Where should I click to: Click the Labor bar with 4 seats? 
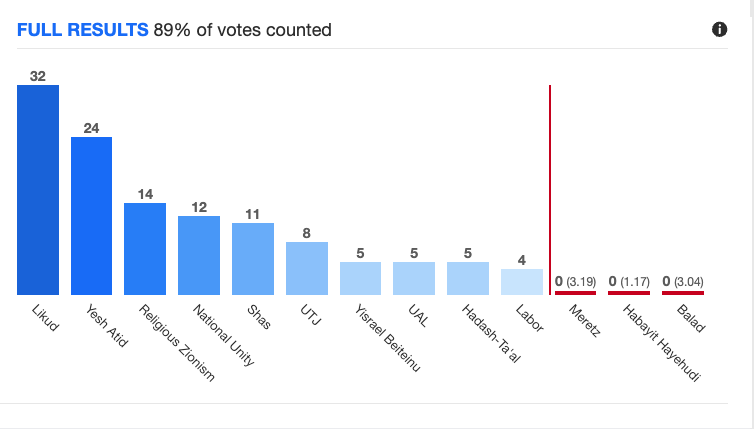pos(522,281)
